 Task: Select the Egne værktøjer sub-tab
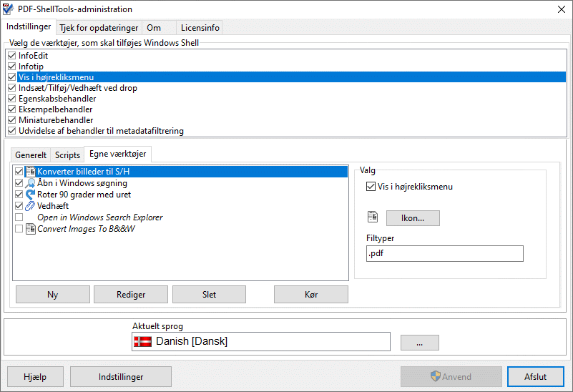(x=117, y=154)
